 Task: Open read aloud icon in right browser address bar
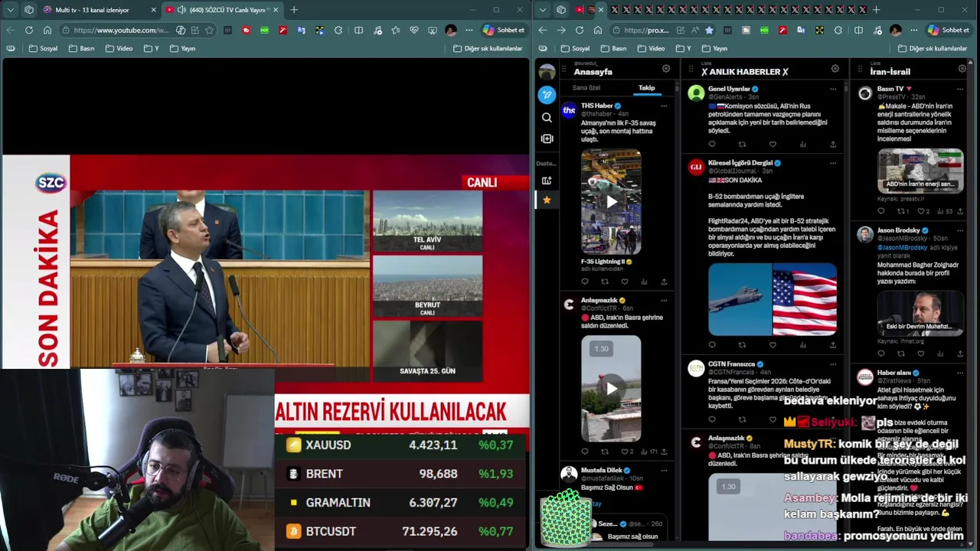pos(694,30)
